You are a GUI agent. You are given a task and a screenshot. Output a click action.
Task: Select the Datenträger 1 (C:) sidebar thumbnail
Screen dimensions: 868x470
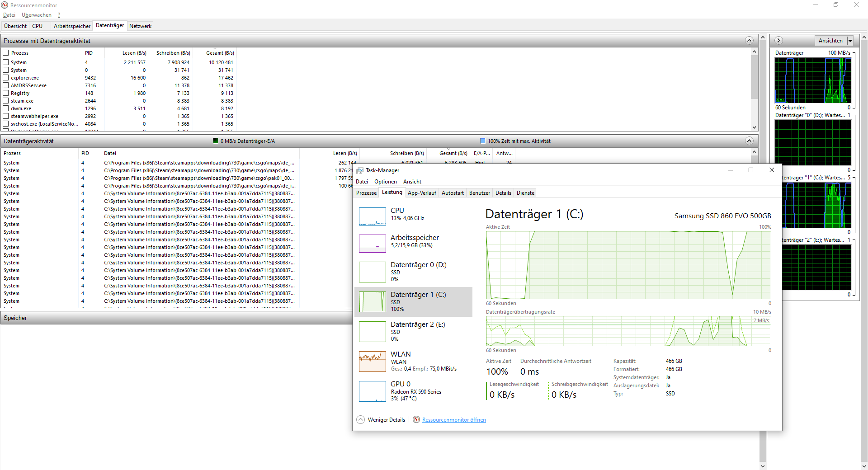tap(373, 302)
